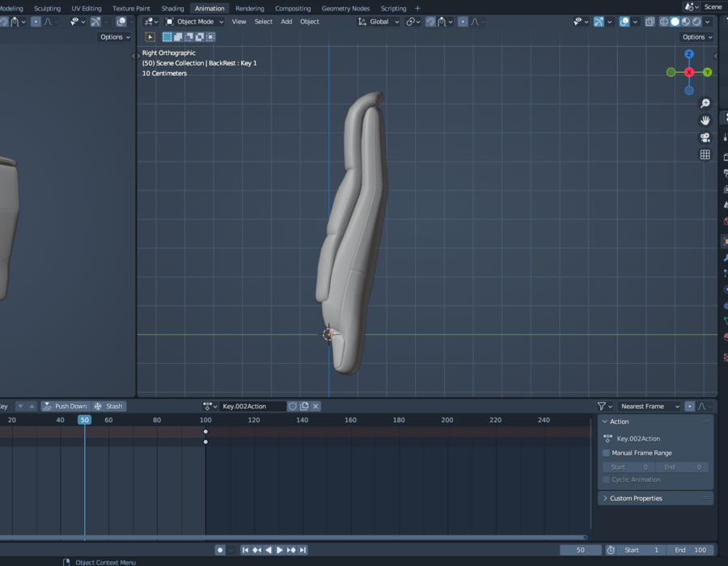This screenshot has height=566, width=728.
Task: Jump to the start frame
Action: pos(245,550)
